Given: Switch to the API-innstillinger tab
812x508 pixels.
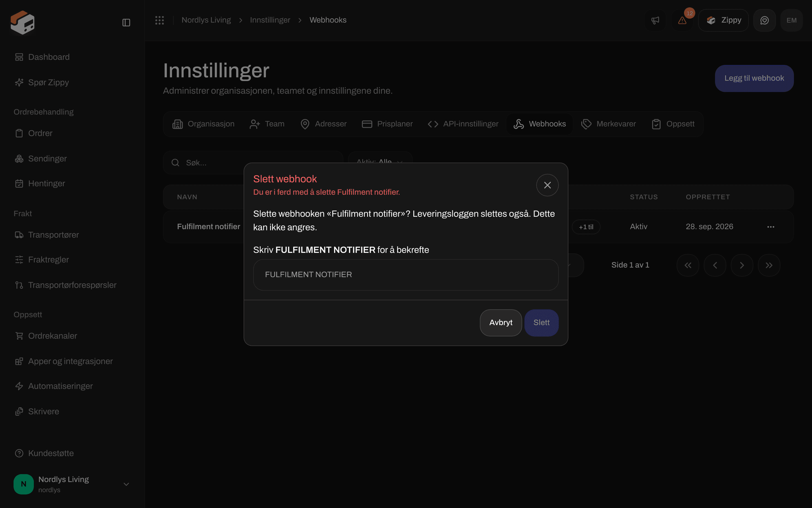Looking at the screenshot, I should coord(463,124).
